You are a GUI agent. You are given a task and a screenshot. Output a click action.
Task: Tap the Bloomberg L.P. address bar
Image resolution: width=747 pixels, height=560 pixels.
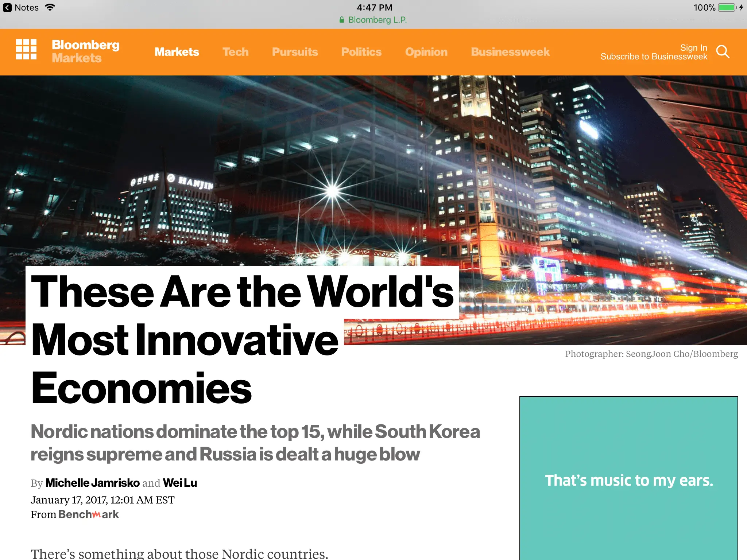coord(373,20)
